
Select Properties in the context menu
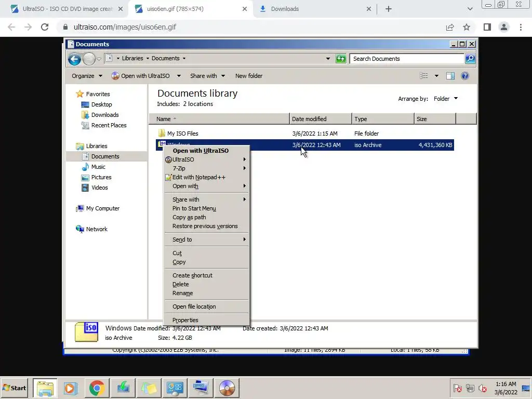(x=207, y=320)
